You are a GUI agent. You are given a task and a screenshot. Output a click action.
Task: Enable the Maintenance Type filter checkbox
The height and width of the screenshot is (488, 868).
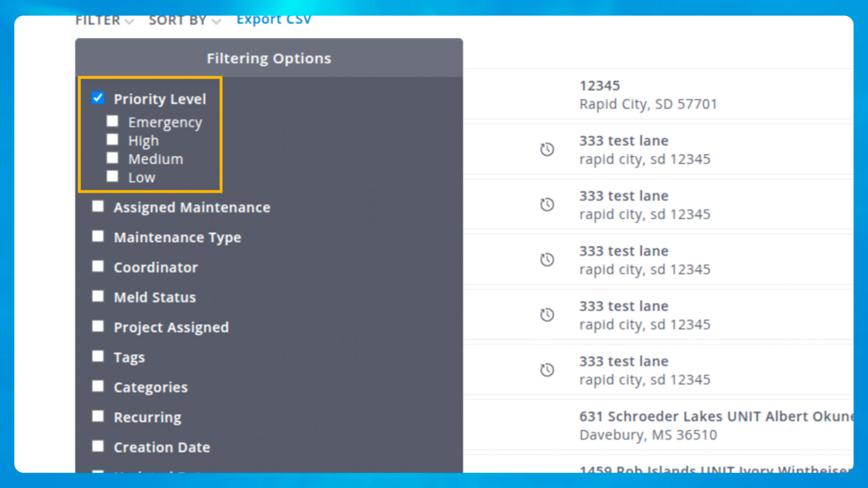98,236
